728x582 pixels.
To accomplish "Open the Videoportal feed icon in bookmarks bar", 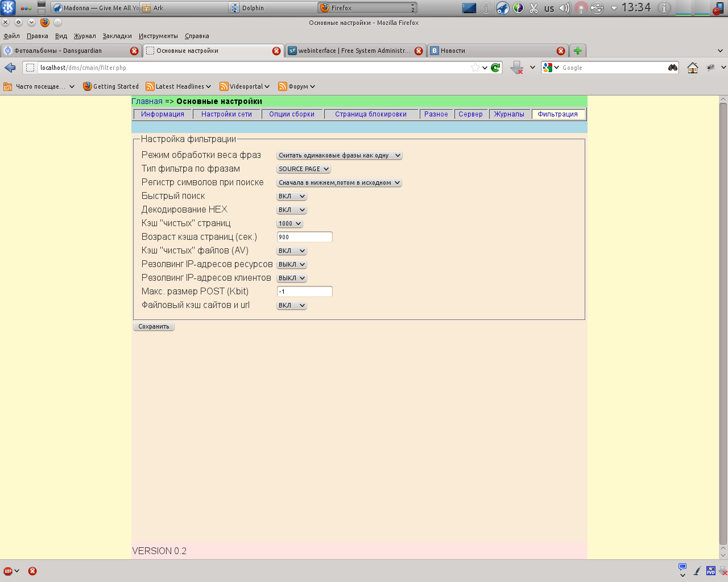I will [x=225, y=86].
